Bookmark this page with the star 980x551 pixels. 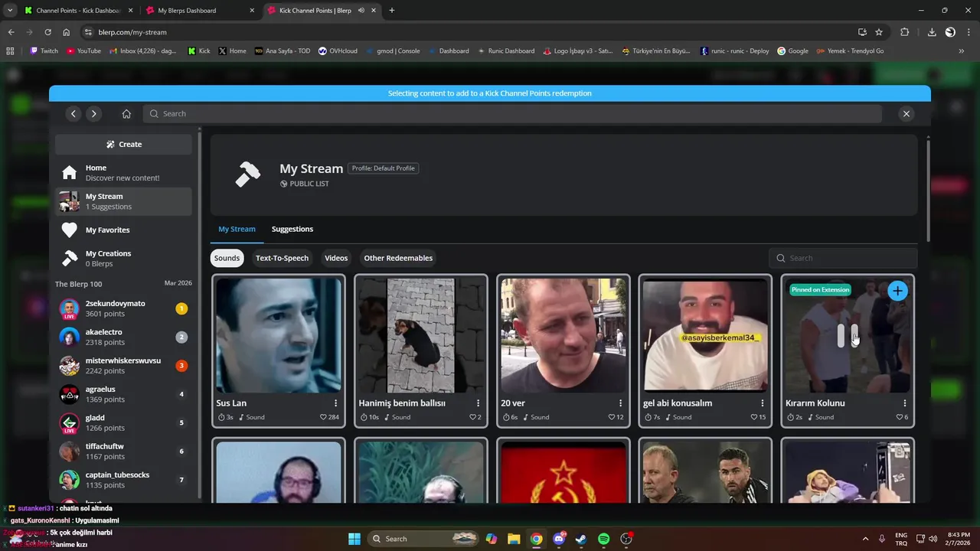(879, 32)
